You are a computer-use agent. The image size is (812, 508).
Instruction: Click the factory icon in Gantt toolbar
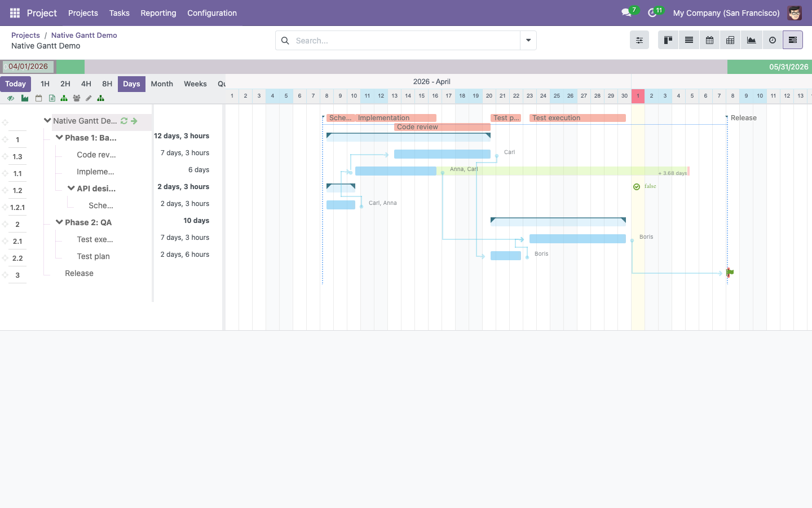click(25, 98)
